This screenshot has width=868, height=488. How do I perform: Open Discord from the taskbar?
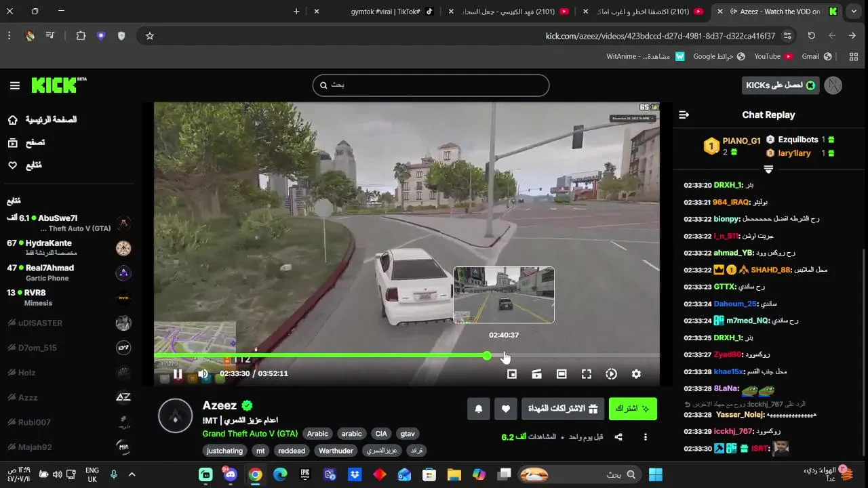point(231,474)
